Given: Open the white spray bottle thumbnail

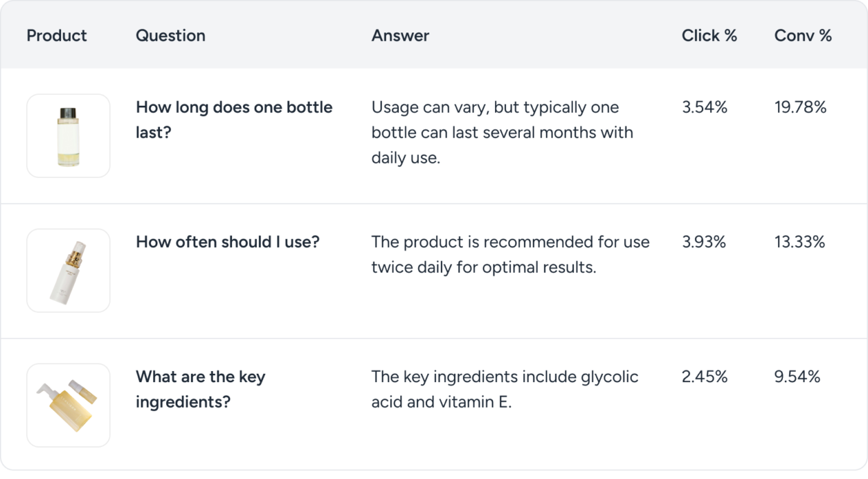Looking at the screenshot, I should [69, 271].
